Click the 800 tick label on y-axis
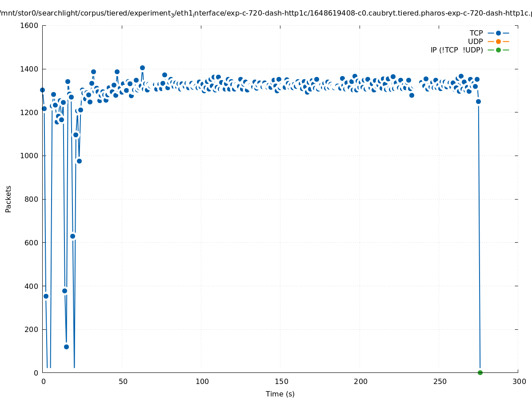The height and width of the screenshot is (400, 532). tap(31, 199)
